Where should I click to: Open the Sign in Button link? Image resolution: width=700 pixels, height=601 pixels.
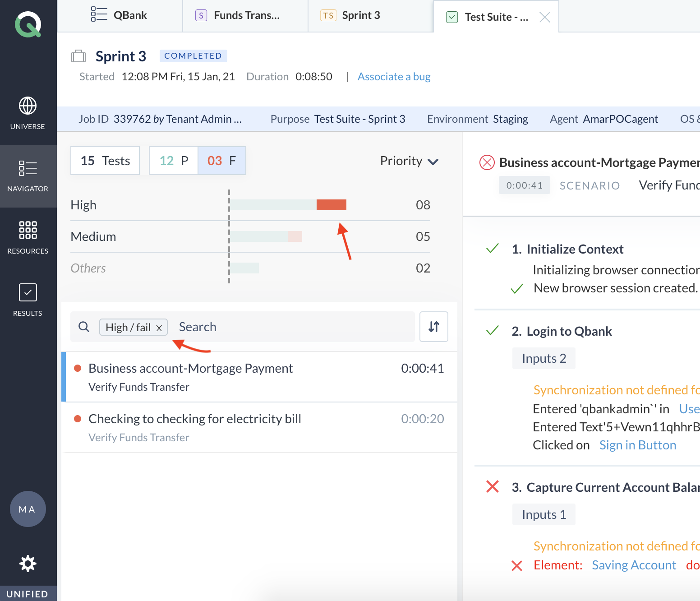pos(638,445)
